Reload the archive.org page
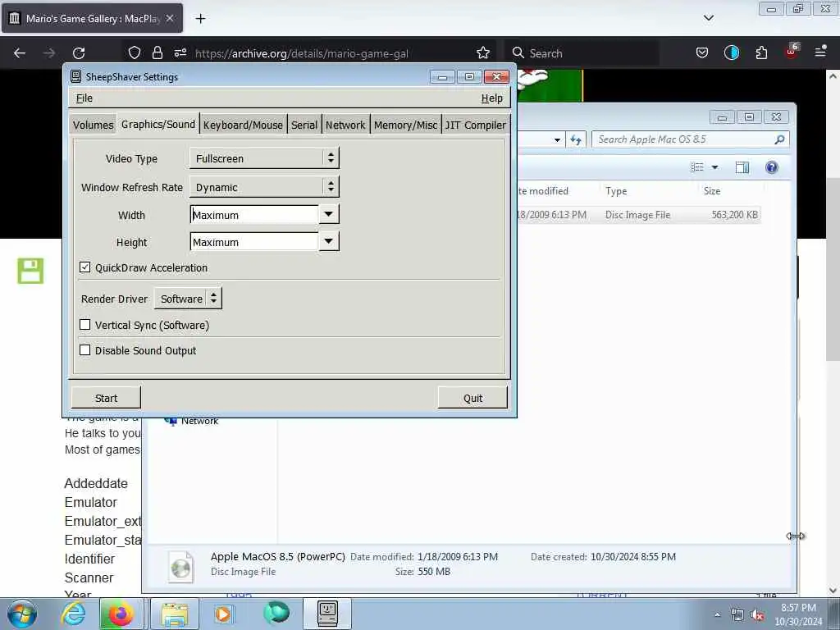The height and width of the screenshot is (630, 840). (79, 53)
